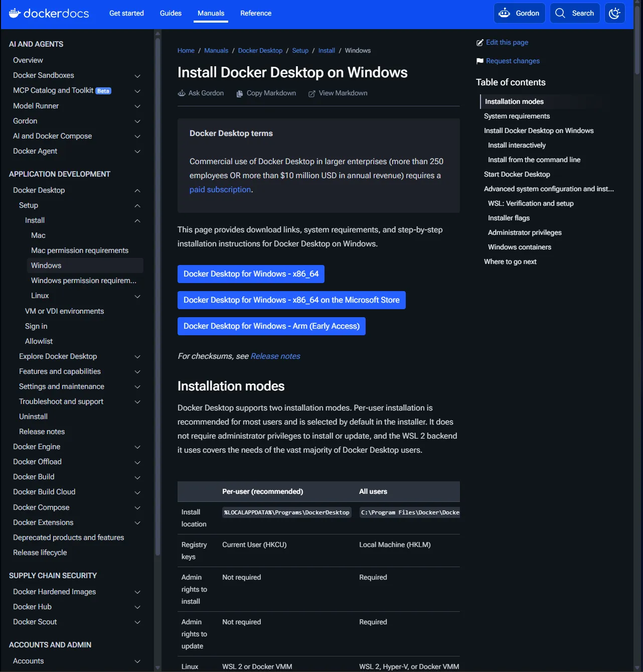The image size is (643, 672).
Task: Open the Get started nav tab
Action: click(x=126, y=13)
